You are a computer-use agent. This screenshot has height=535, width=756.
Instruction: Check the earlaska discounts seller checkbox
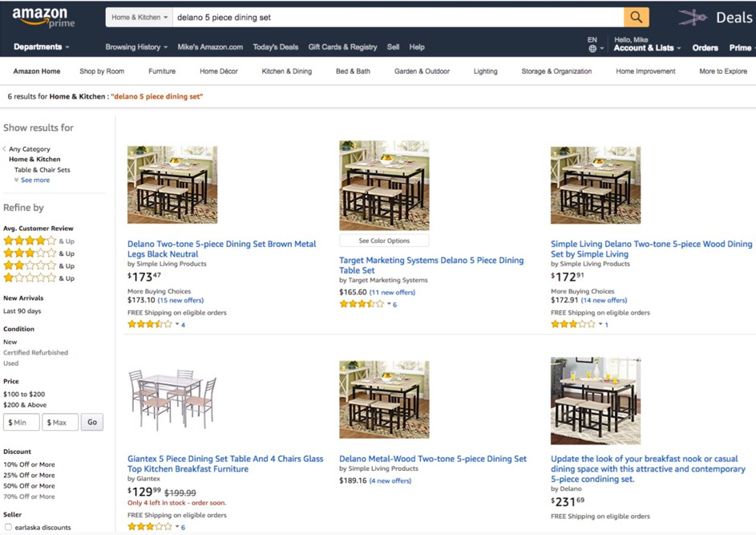click(x=8, y=528)
